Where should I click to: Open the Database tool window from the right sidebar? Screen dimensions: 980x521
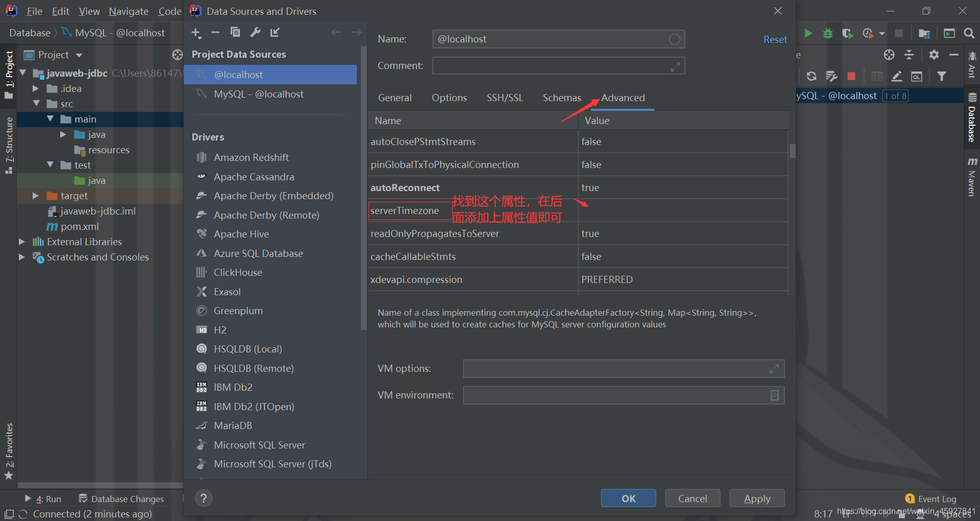972,118
